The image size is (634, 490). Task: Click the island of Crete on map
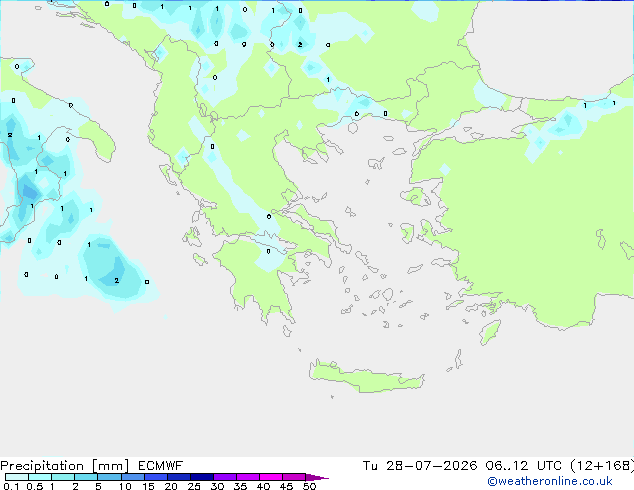click(366, 376)
